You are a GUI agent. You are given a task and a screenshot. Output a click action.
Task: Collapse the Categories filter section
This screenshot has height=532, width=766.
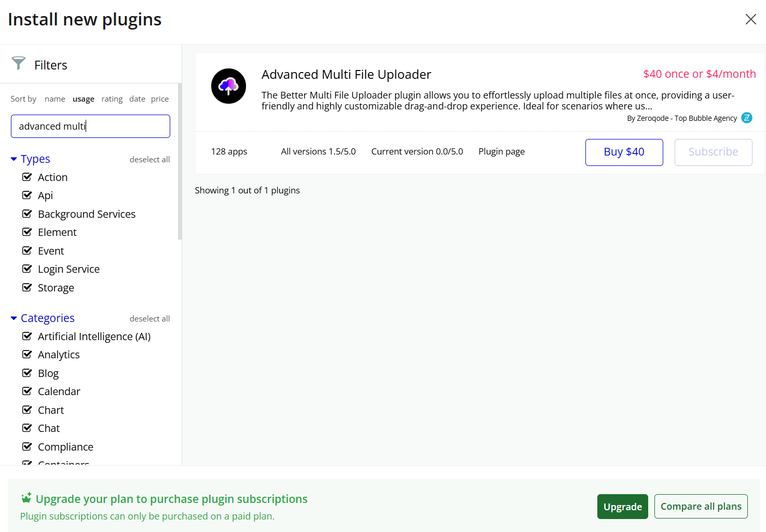click(x=14, y=318)
